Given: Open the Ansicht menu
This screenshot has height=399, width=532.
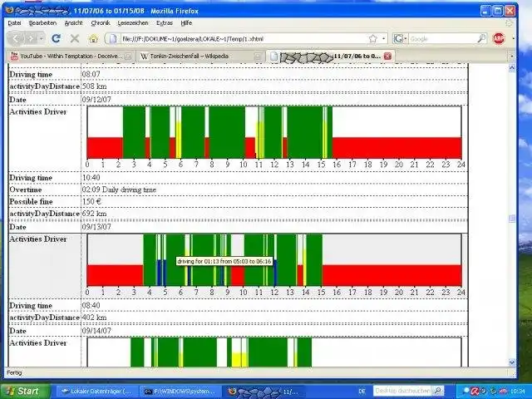Looking at the screenshot, I should (x=74, y=23).
